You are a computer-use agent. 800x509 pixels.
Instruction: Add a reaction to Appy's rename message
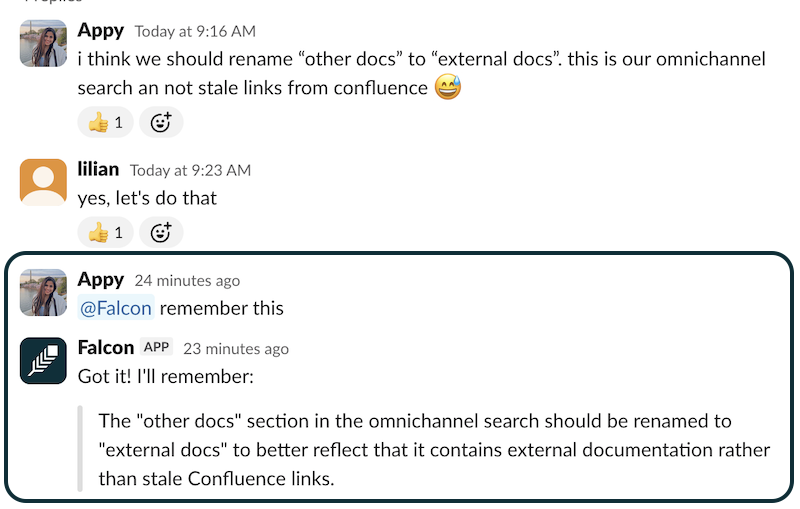pos(161,122)
